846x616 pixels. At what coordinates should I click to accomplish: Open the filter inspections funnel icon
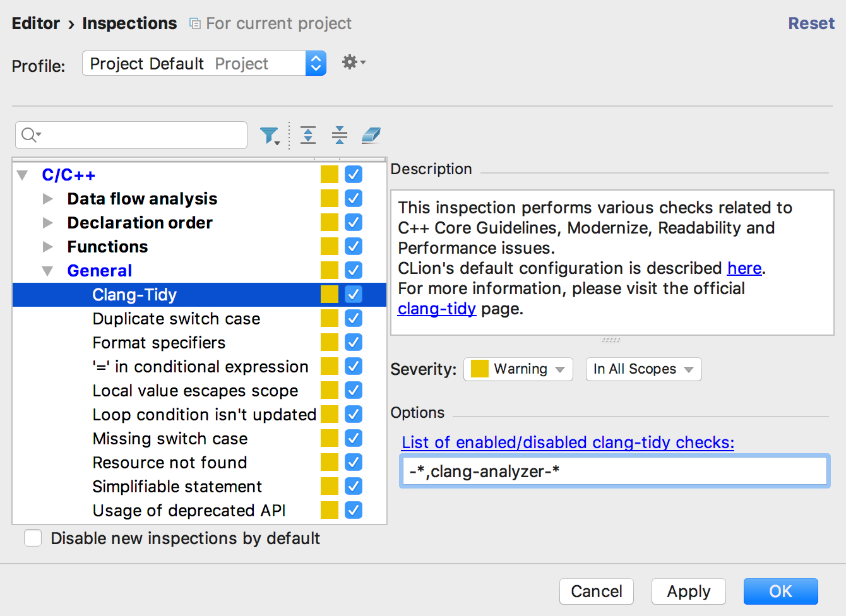pyautogui.click(x=270, y=135)
